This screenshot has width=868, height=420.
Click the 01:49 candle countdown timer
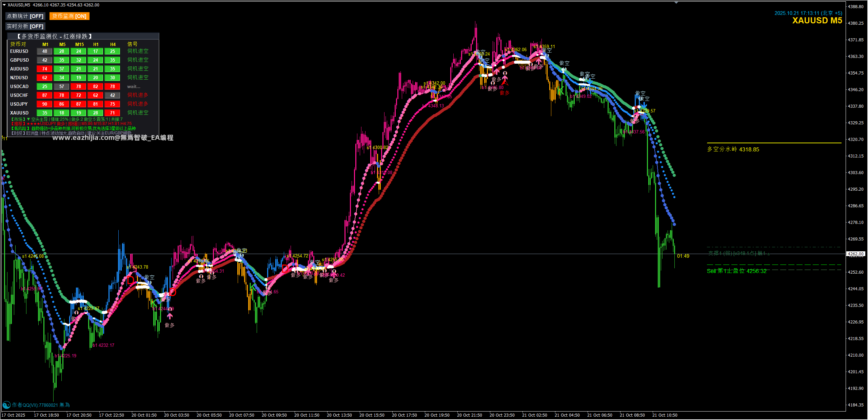point(683,256)
